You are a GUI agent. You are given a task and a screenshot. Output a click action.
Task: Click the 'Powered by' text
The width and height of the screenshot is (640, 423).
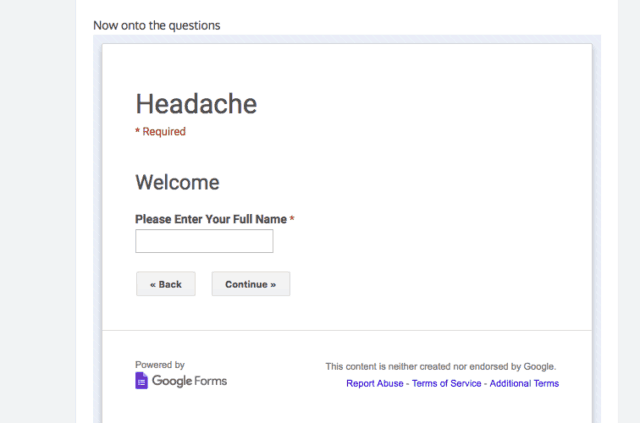click(160, 365)
